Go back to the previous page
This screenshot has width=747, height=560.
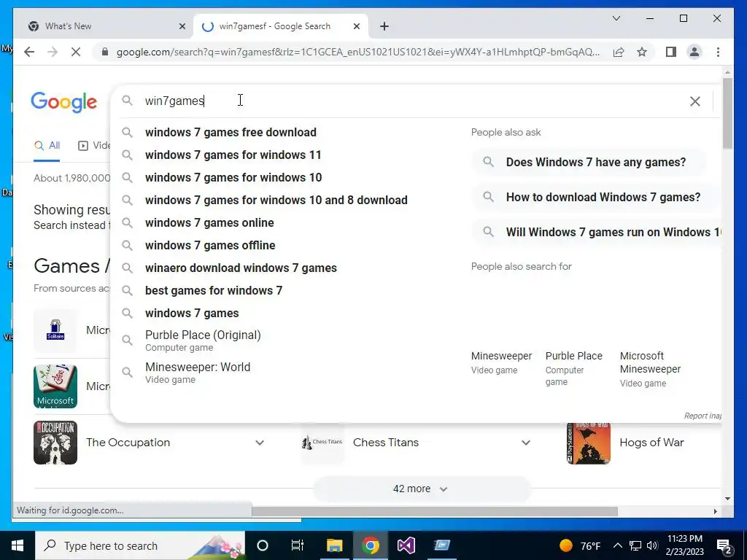pos(29,52)
